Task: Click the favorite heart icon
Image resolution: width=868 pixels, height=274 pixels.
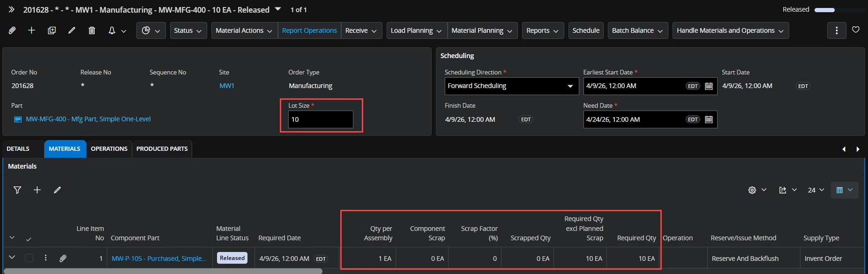Action: (x=855, y=30)
